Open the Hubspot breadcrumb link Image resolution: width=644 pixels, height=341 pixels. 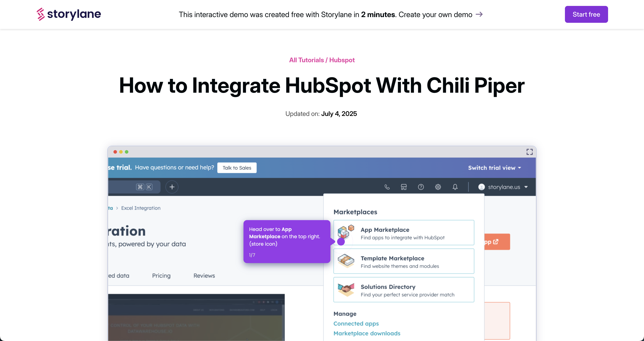point(342,60)
